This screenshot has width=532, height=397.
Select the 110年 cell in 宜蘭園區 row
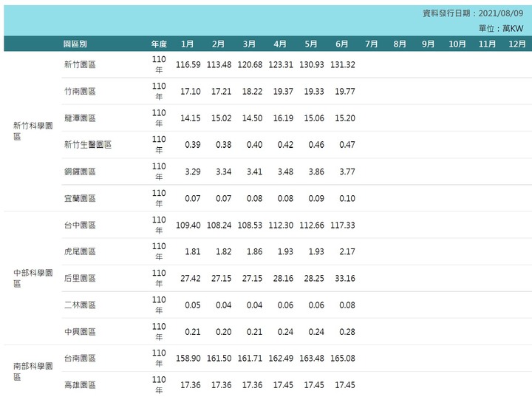click(x=159, y=198)
